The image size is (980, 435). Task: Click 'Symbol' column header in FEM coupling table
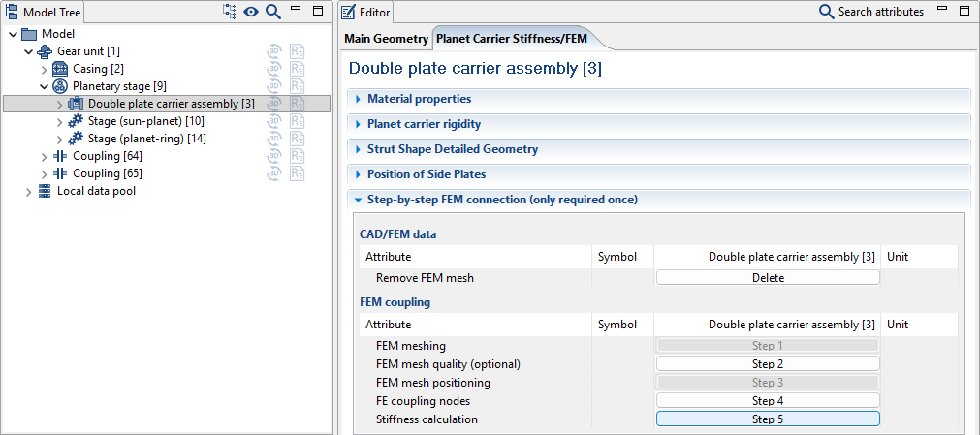pyautogui.click(x=616, y=325)
